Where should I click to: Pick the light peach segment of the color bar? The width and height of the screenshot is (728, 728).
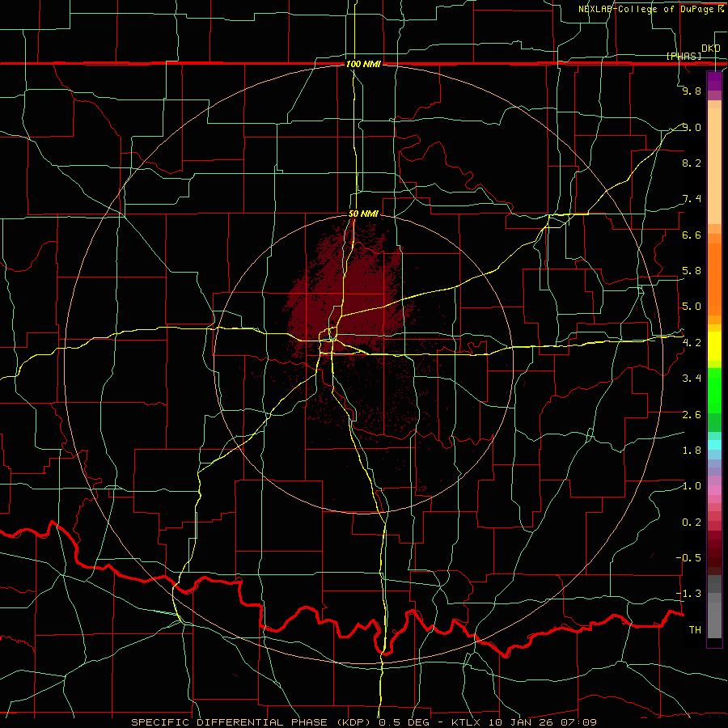(x=714, y=166)
